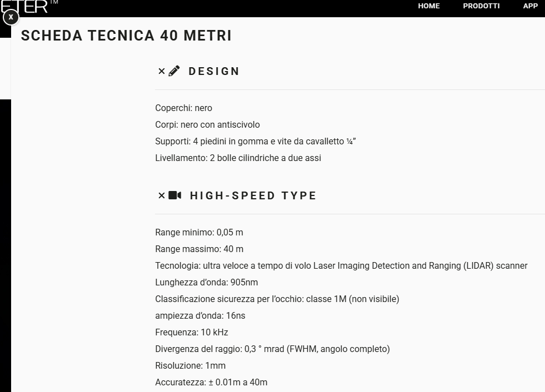
Task: Click the Livellamento specification line
Action: [238, 158]
